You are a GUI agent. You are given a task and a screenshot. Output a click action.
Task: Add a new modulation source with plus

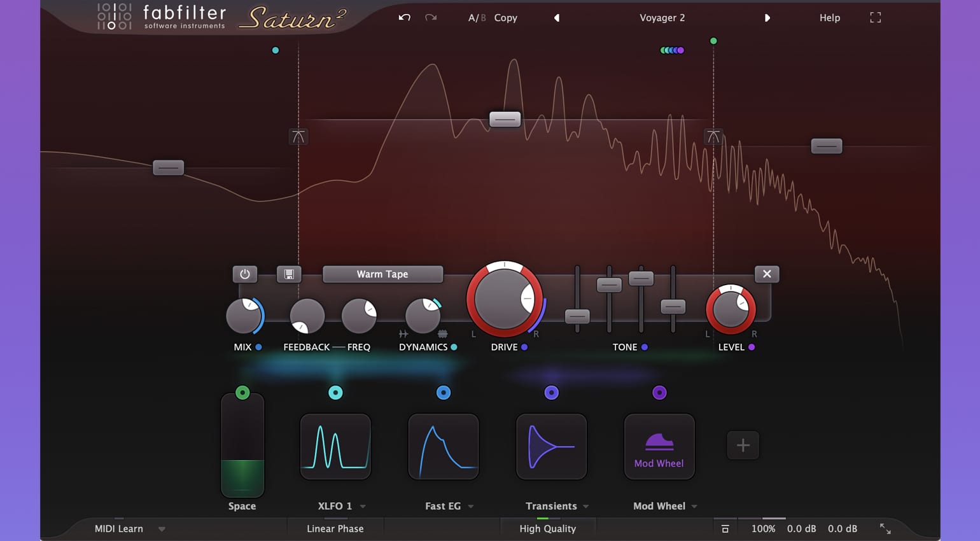(x=743, y=446)
